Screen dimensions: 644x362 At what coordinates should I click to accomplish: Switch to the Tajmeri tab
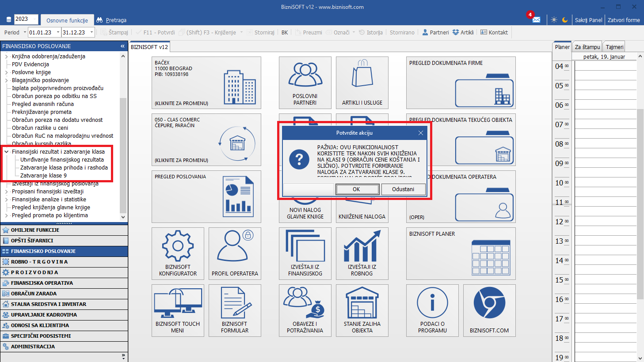(x=614, y=47)
